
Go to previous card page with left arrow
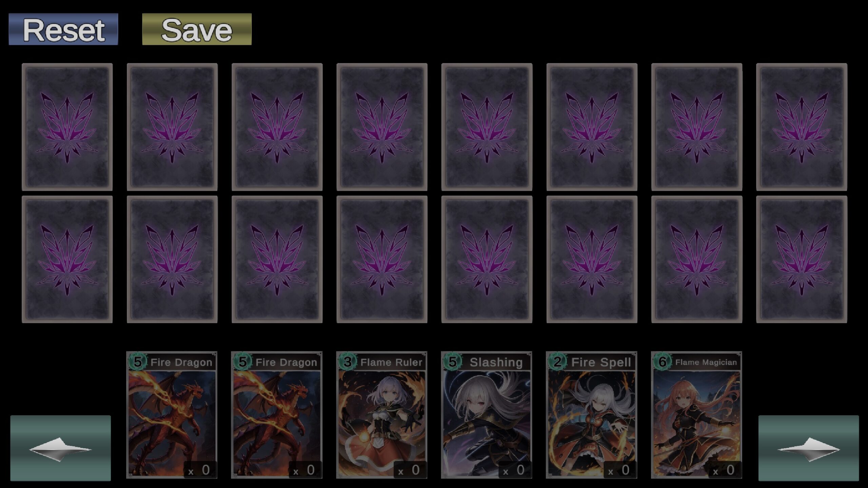pyautogui.click(x=60, y=448)
